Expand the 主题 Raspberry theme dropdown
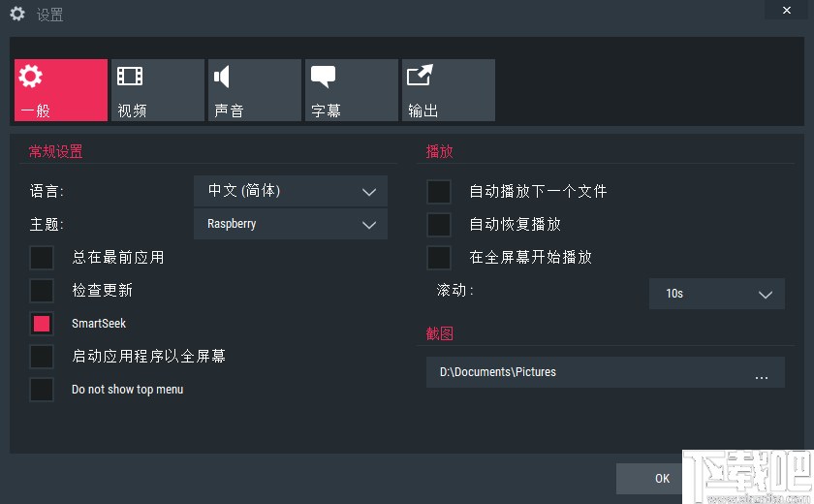Screen dimensions: 814x504 291,224
